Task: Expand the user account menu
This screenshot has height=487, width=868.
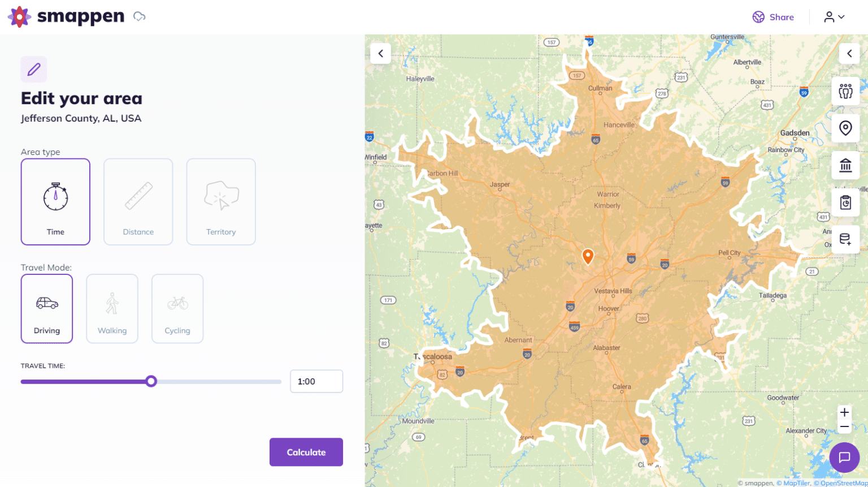Action: click(x=834, y=16)
